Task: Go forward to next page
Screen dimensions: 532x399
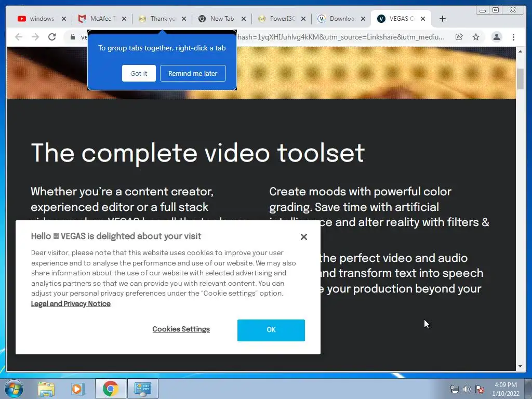Action: pyautogui.click(x=35, y=37)
